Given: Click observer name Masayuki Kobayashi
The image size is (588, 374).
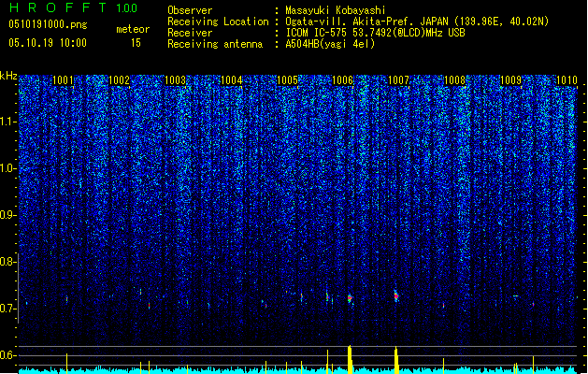Looking at the screenshot, I should click(336, 10).
